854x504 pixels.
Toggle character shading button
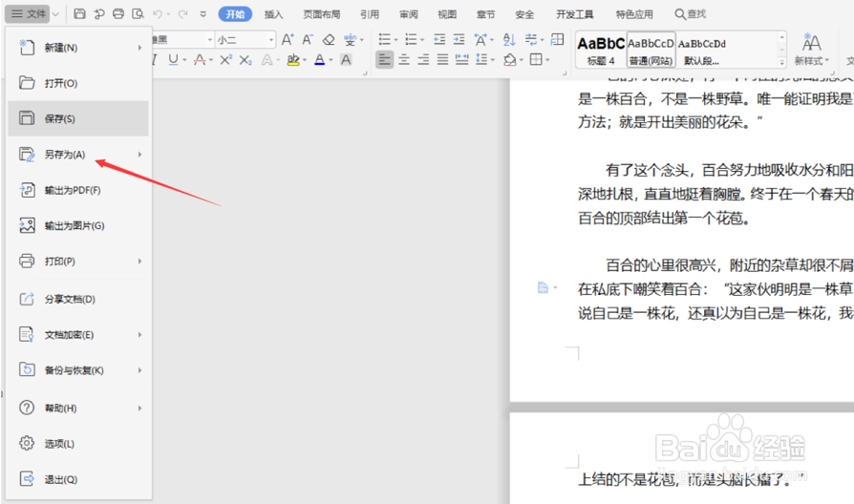click(x=346, y=60)
